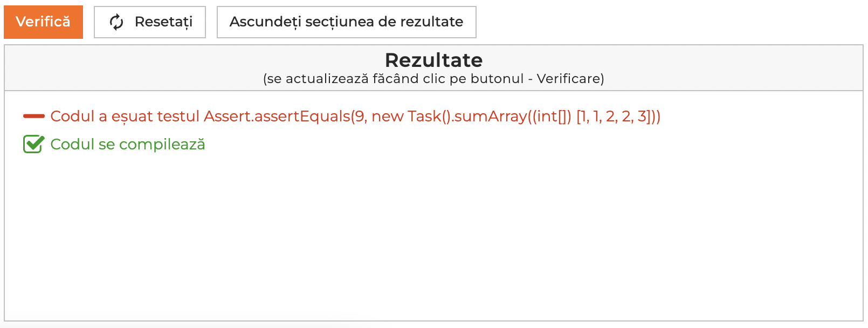Click the green checkmark compile icon
The image size is (868, 328).
coord(33,144)
